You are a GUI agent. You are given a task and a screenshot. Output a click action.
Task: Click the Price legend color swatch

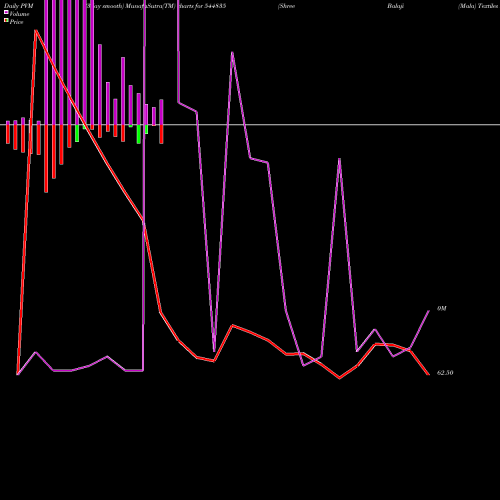point(6,21)
